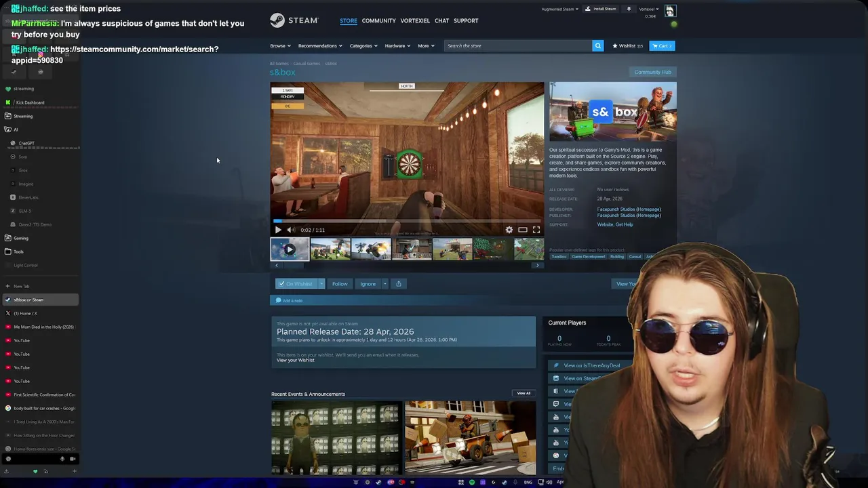Open a New Tab in sidebar

pyautogui.click(x=40, y=286)
